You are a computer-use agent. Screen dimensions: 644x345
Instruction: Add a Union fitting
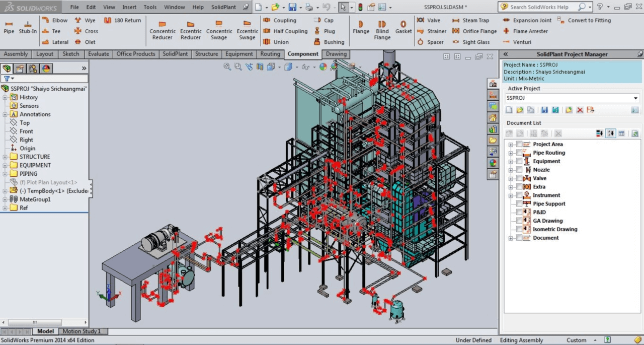pyautogui.click(x=276, y=42)
